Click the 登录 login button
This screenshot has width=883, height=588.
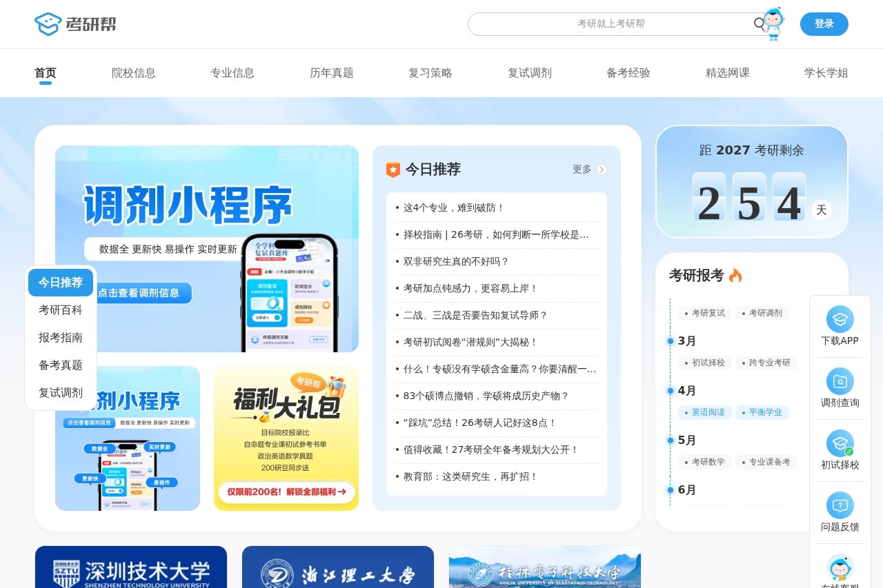click(x=824, y=24)
